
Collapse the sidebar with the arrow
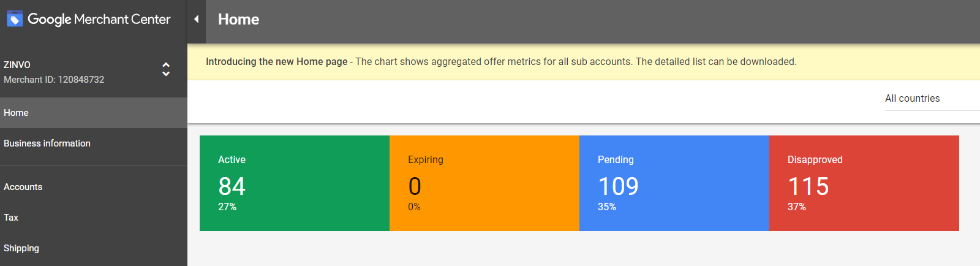click(196, 19)
